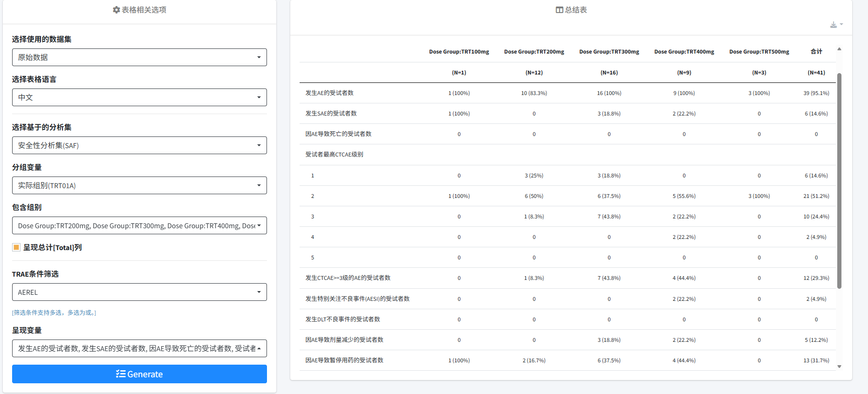Click the 总结表 panel title
868x394 pixels.
point(575,10)
